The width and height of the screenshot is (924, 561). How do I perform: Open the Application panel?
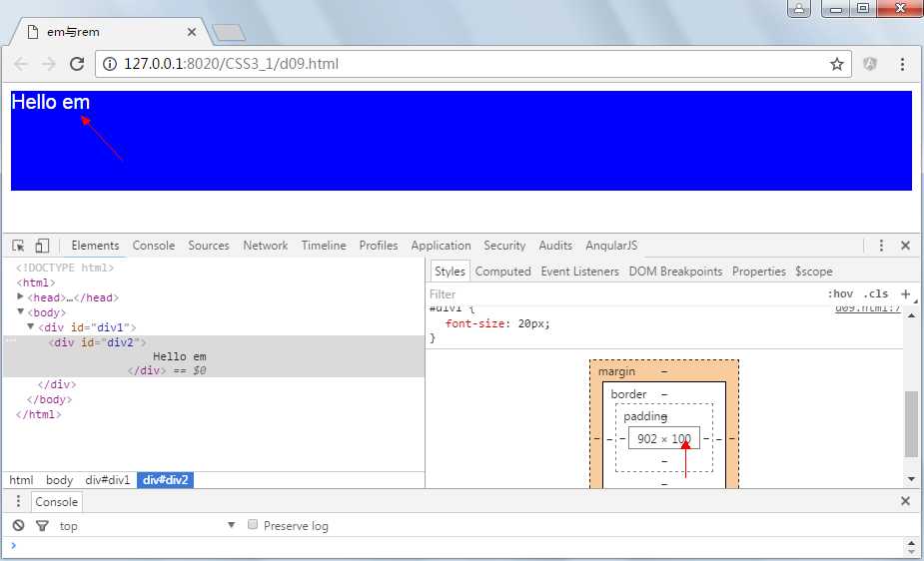tap(441, 246)
